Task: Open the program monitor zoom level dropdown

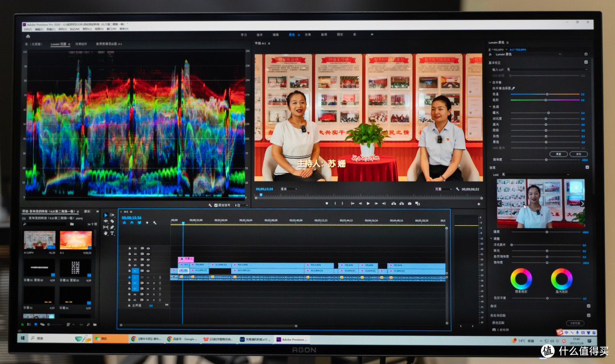Action: click(289, 189)
